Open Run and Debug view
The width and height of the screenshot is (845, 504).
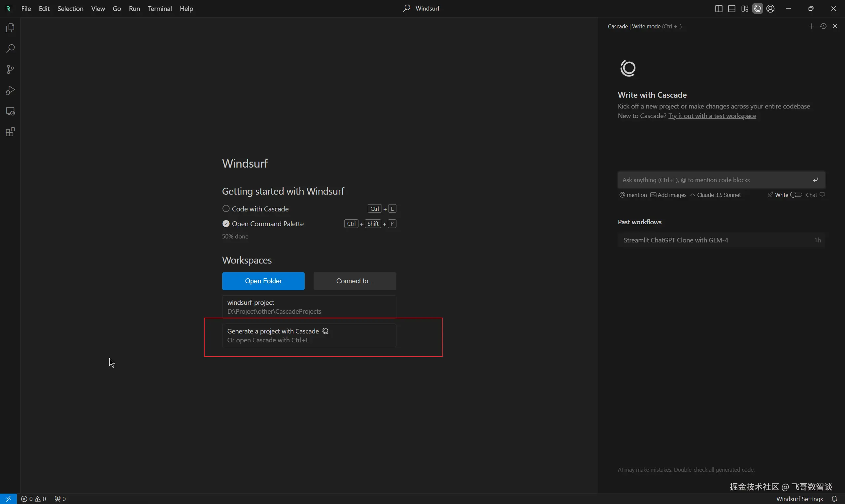10,90
